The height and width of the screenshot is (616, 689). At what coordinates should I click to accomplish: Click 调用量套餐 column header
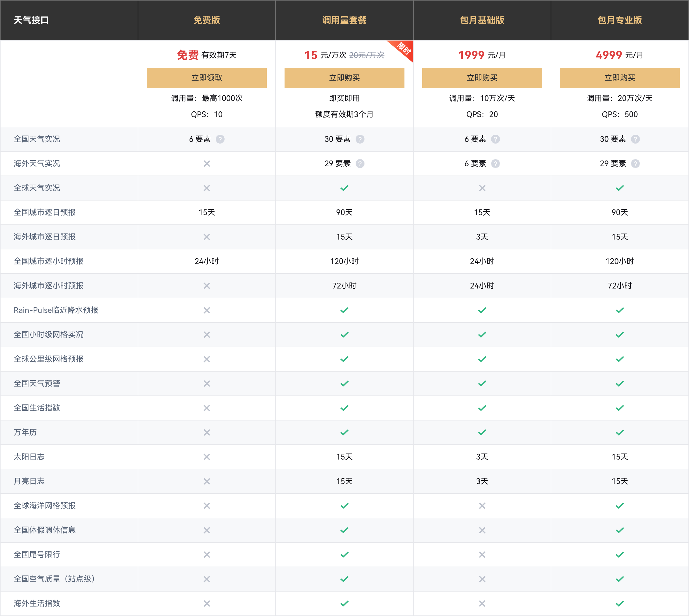coord(344,20)
